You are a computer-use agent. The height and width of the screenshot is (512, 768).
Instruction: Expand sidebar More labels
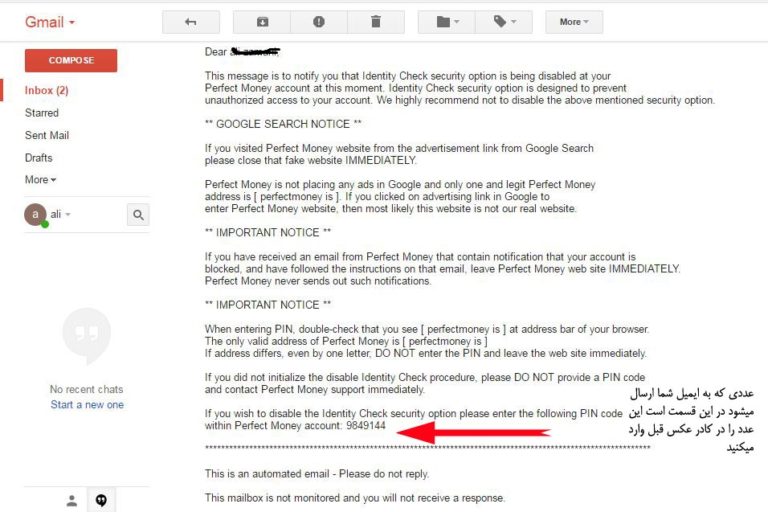tap(40, 180)
